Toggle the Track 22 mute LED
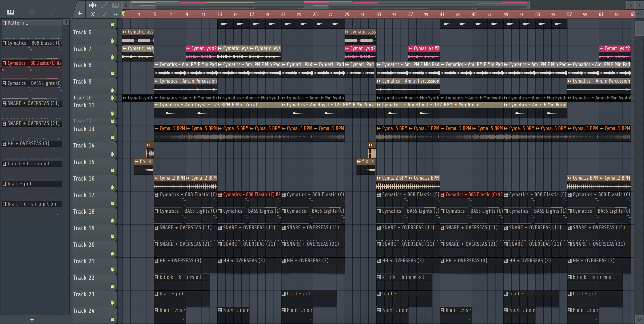 coord(112,286)
